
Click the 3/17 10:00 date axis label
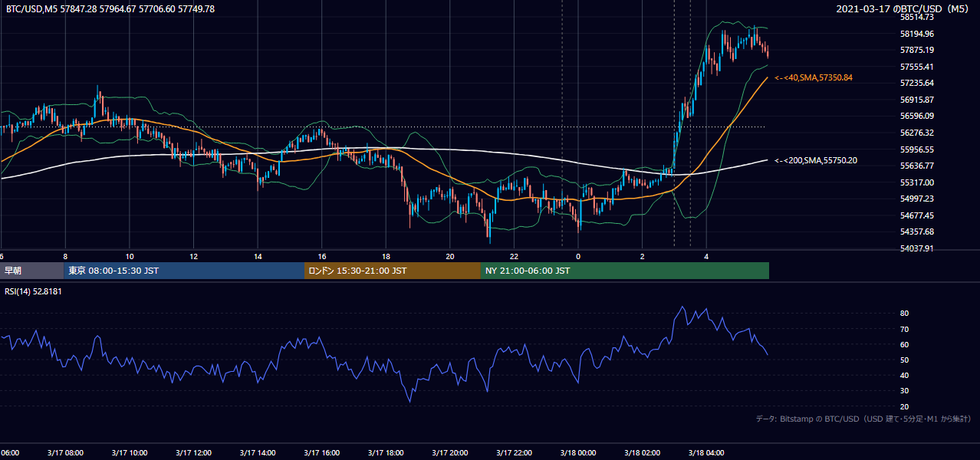pos(129,453)
